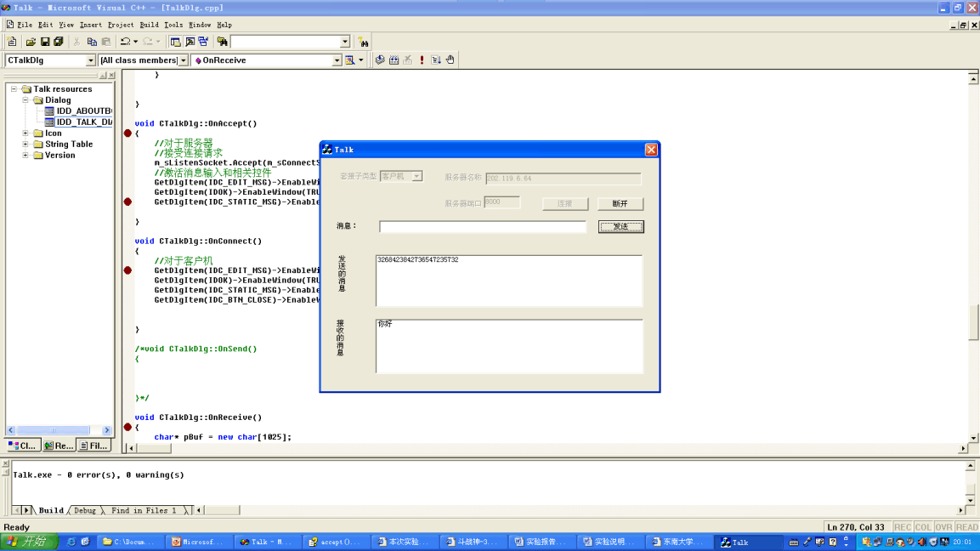This screenshot has width=980, height=551.
Task: Click the Undo toolbar icon
Action: pos(126,42)
